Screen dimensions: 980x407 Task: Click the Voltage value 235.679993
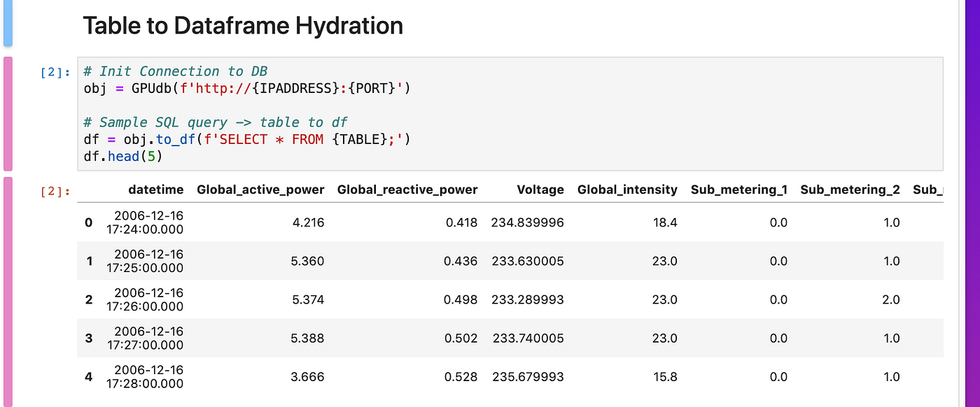coord(528,376)
